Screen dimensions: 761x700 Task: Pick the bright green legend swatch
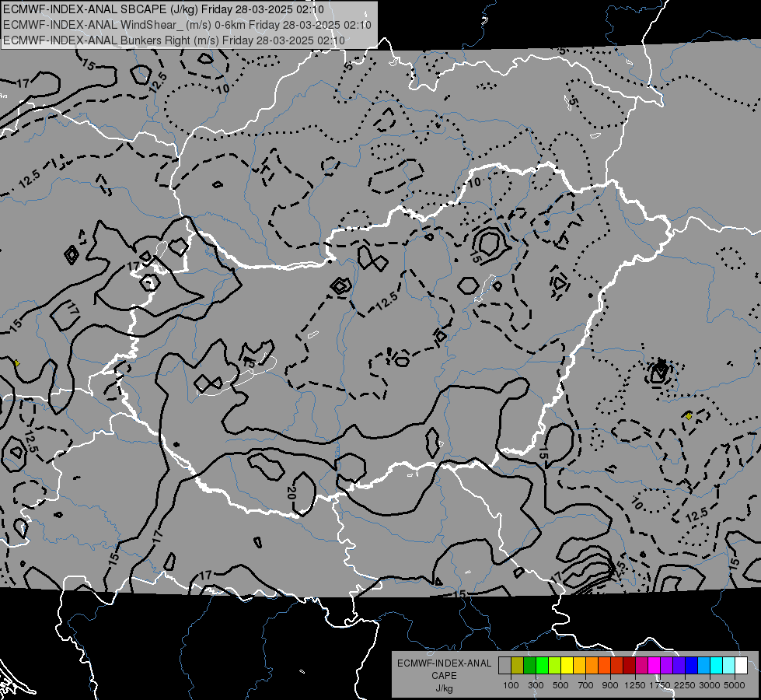coord(542,665)
